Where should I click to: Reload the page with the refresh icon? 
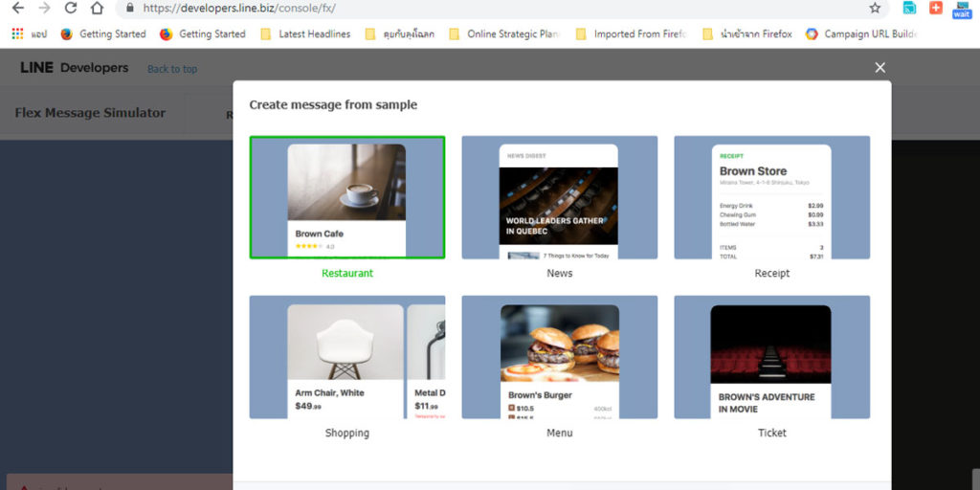71,8
